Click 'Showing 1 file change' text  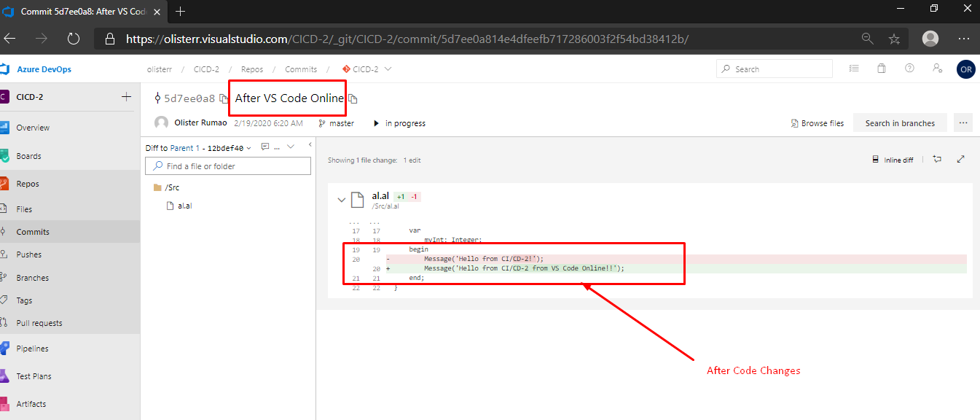click(x=363, y=160)
